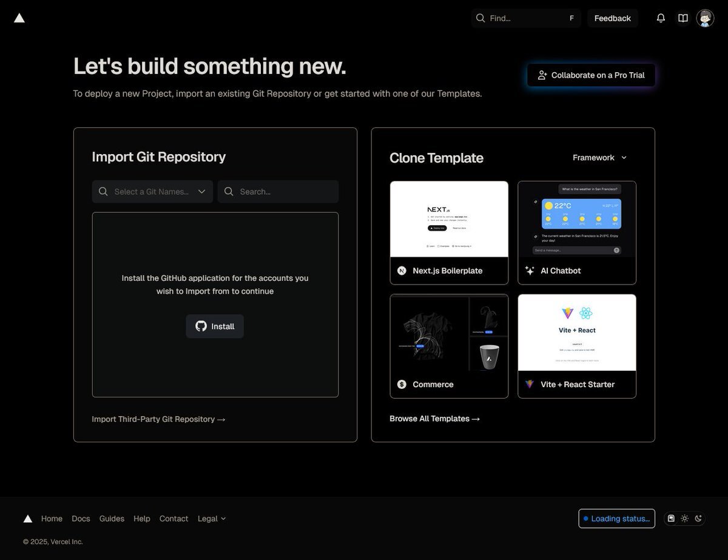Click the Loading status button
Screen dimensions: 728x560
pos(616,519)
